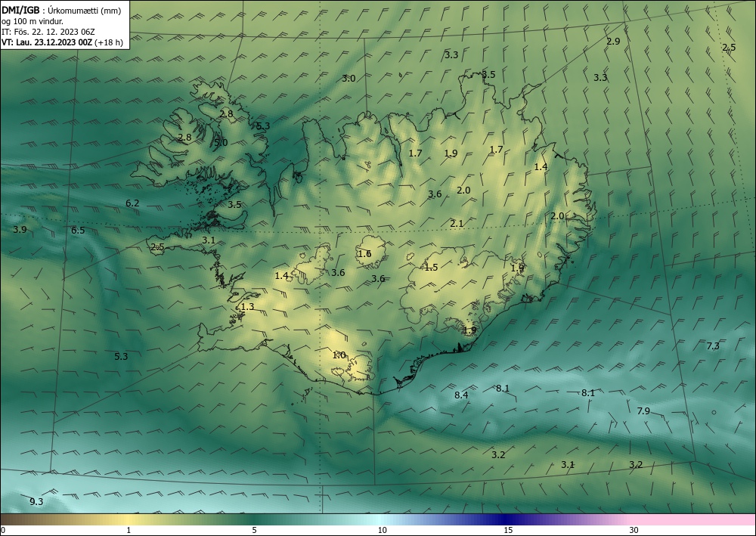The width and height of the screenshot is (756, 536).
Task: Click the colour scale tick label 1
Action: [129, 530]
